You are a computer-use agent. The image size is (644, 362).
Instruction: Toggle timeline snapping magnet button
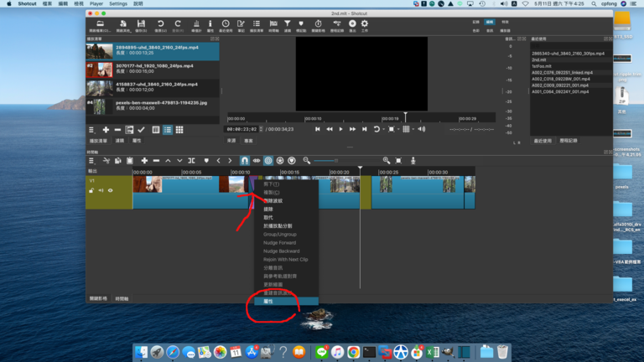(x=245, y=160)
